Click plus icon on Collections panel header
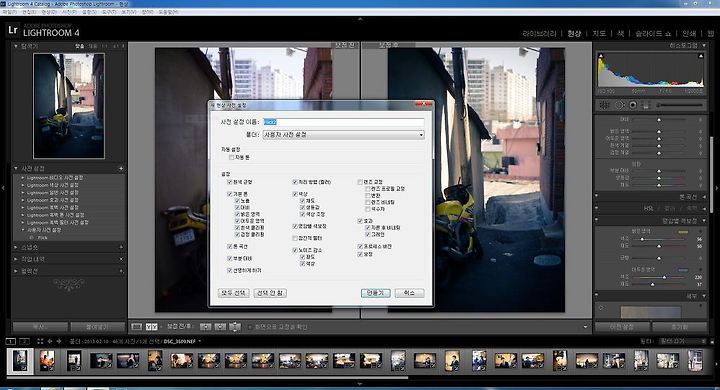This screenshot has width=720, height=390. 121,271
